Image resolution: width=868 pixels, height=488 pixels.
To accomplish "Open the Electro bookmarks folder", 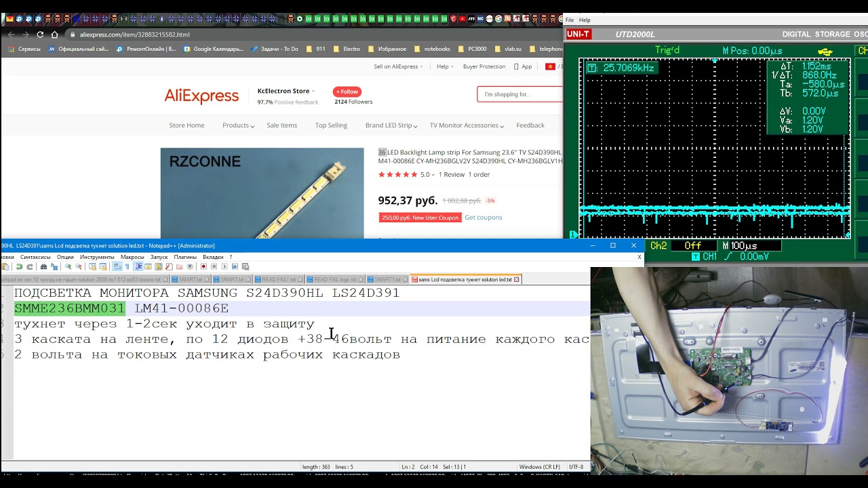I will pos(347,49).
